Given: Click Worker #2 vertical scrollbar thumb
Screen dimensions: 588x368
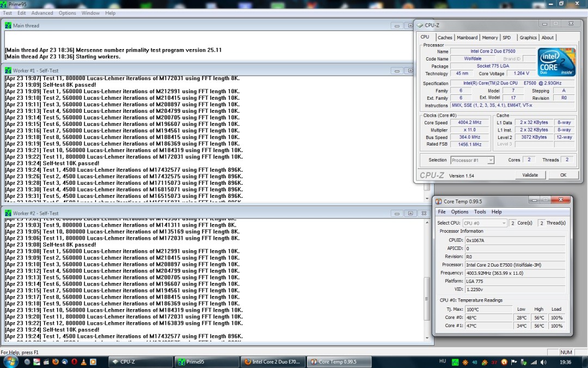Looking at the screenshot, I should (x=427, y=299).
